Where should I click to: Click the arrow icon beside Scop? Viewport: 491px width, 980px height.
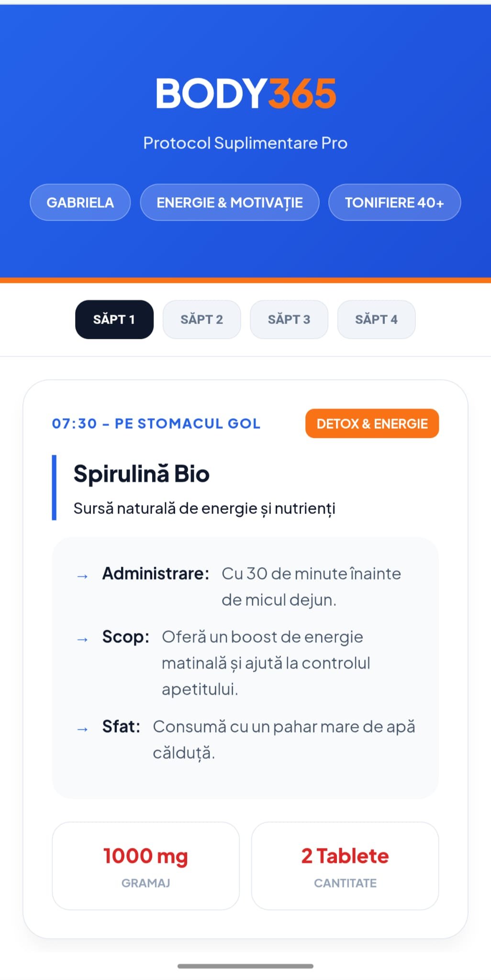[82, 639]
